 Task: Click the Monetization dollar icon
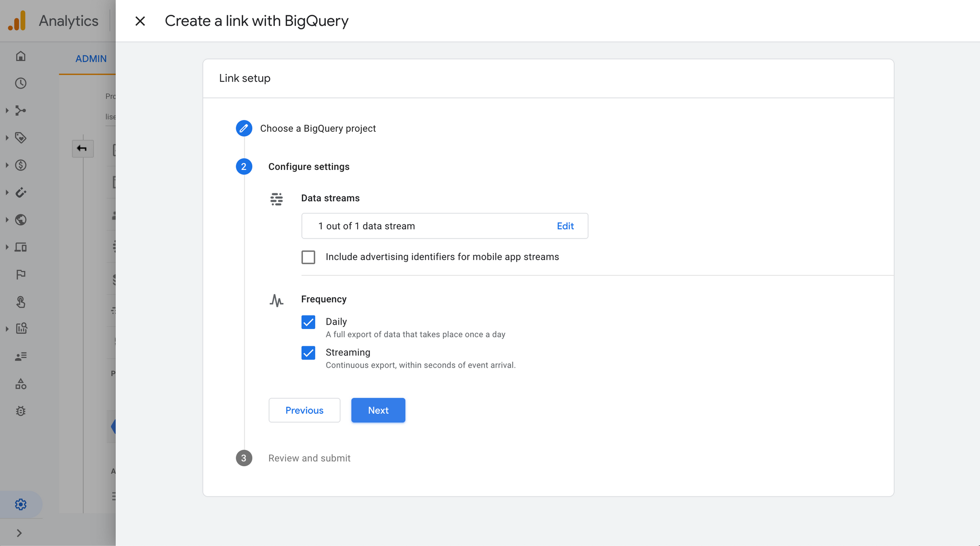pyautogui.click(x=21, y=165)
